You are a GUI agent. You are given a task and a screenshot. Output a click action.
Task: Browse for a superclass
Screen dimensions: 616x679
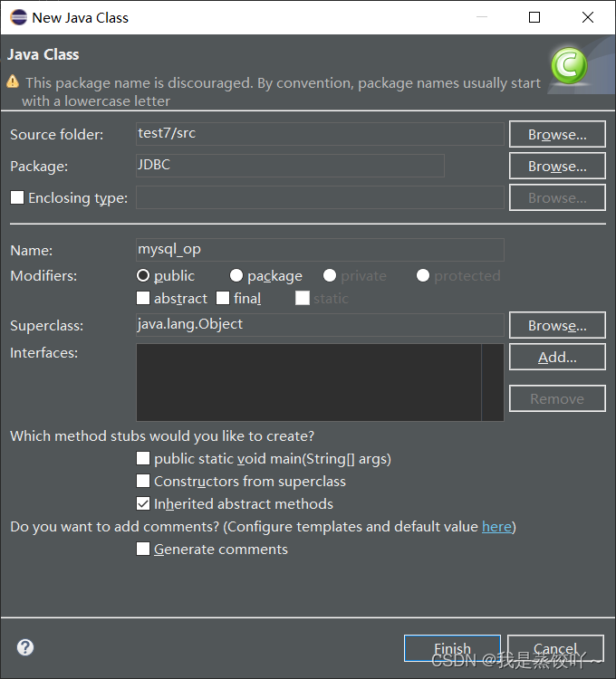556,325
